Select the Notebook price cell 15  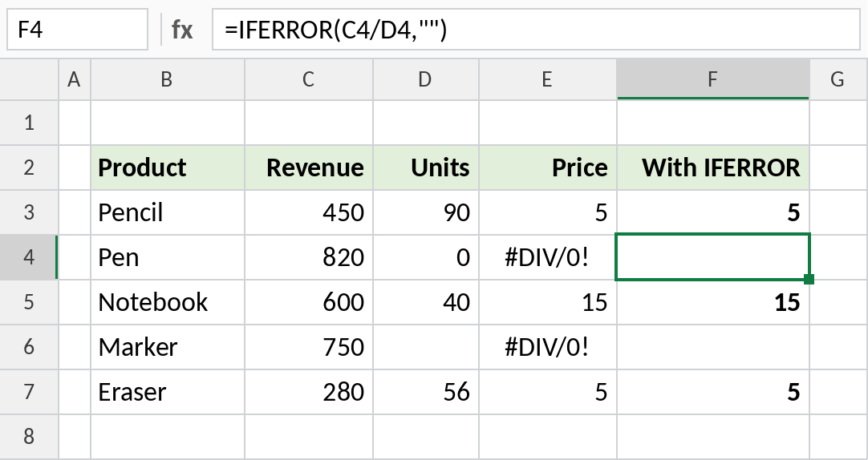547,302
